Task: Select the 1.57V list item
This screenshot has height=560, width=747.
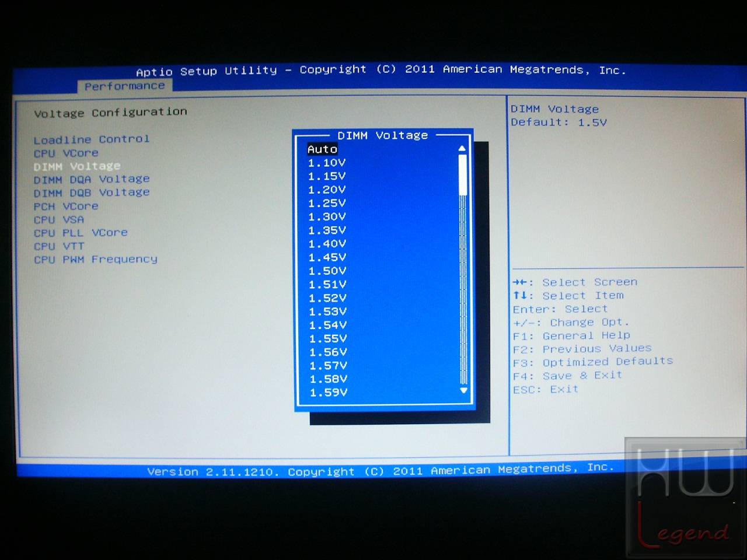Action: point(328,366)
